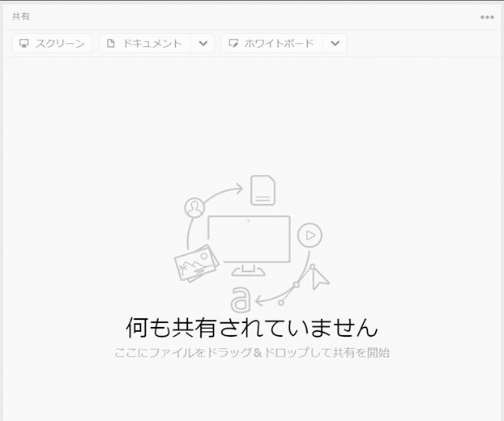Click the 何も共有されていません heading
The width and height of the screenshot is (504, 421).
[252, 328]
